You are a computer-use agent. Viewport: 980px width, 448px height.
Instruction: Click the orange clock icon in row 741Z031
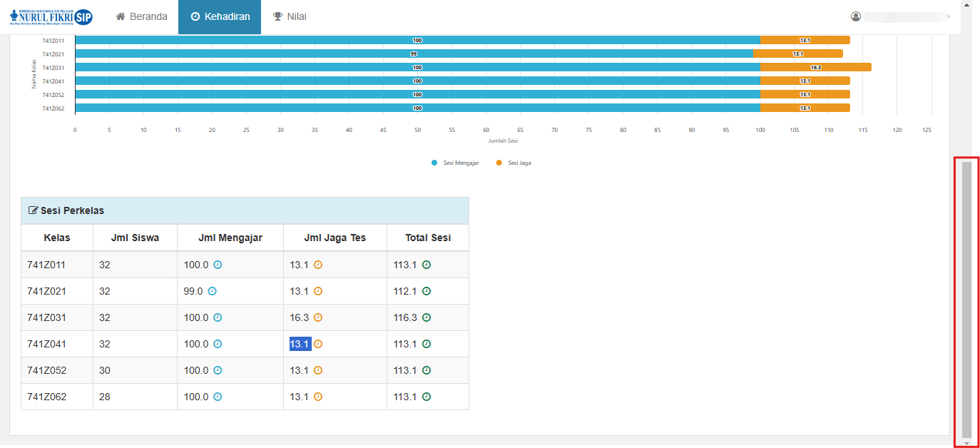[x=318, y=317]
